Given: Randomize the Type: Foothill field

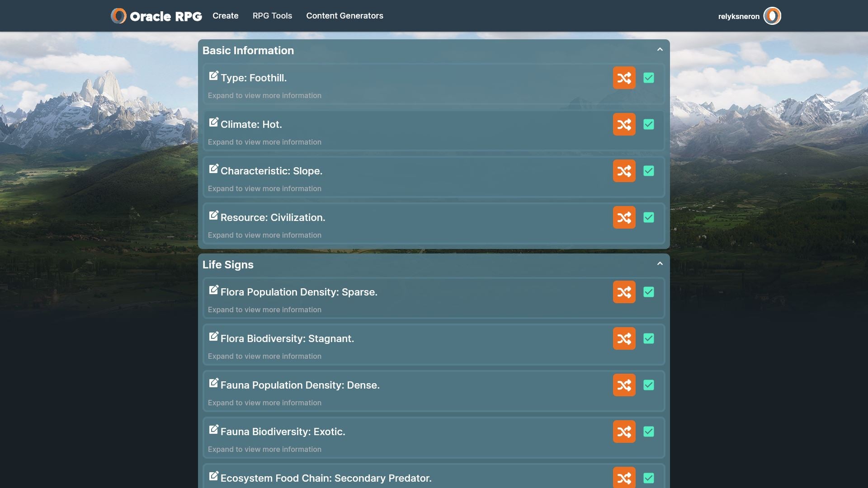Looking at the screenshot, I should click(624, 78).
